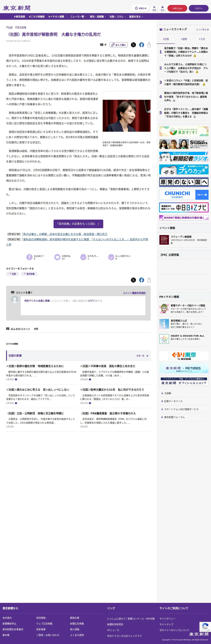Click the reCAPTCHA badge
The width and height of the screenshot is (211, 644).
pyautogui.click(x=205, y=627)
